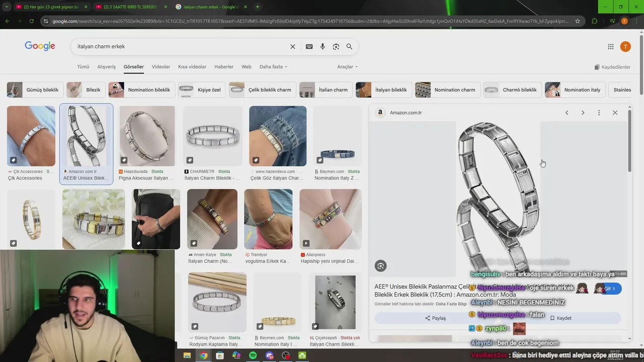The width and height of the screenshot is (644, 362).
Task: Start voice search with the microphone icon
Action: point(323,46)
